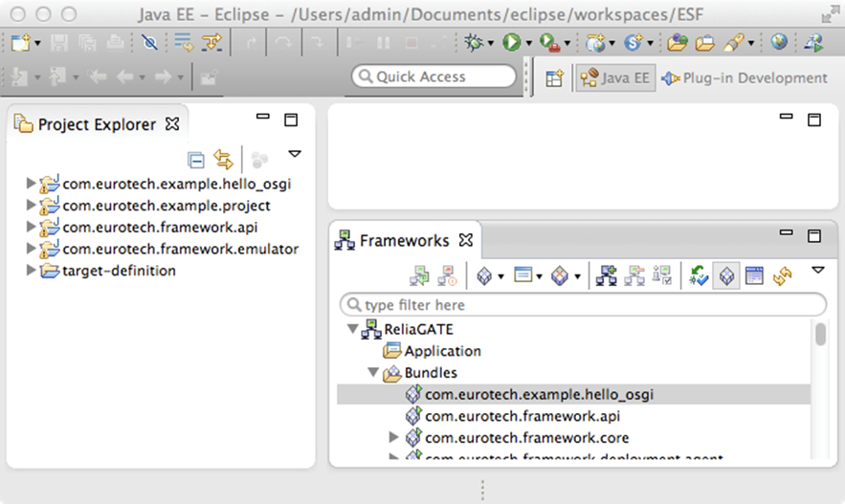Viewport: 845px width, 504px height.
Task: Click the Open Perspective icon
Action: pos(554,78)
